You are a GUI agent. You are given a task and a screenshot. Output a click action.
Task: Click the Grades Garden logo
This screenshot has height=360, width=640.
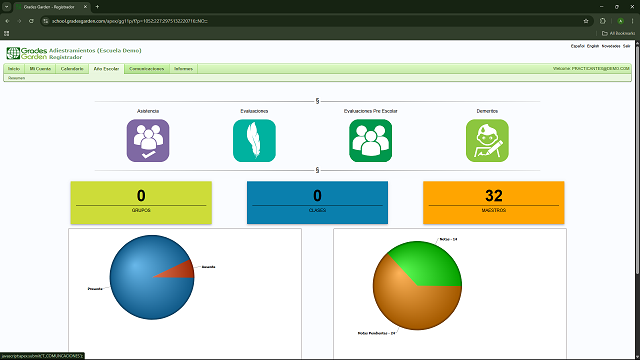[27, 53]
